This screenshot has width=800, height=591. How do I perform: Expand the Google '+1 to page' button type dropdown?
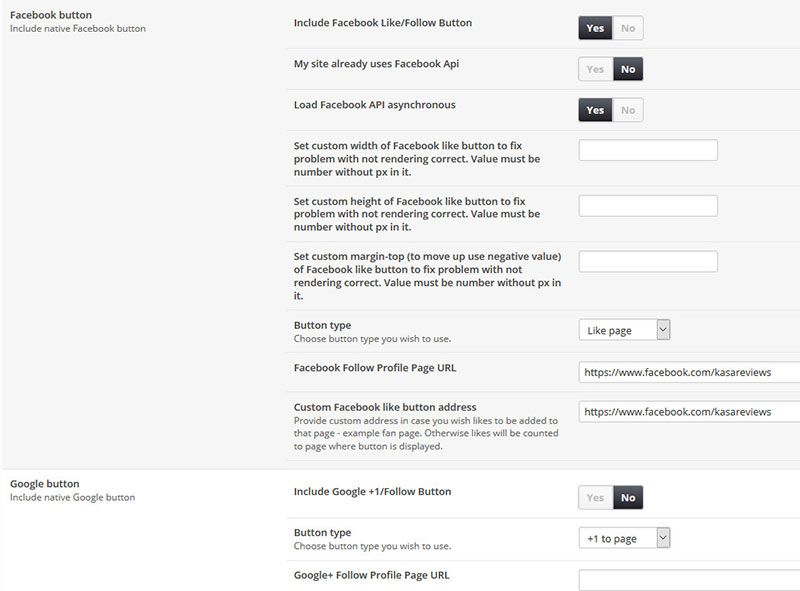coord(624,538)
